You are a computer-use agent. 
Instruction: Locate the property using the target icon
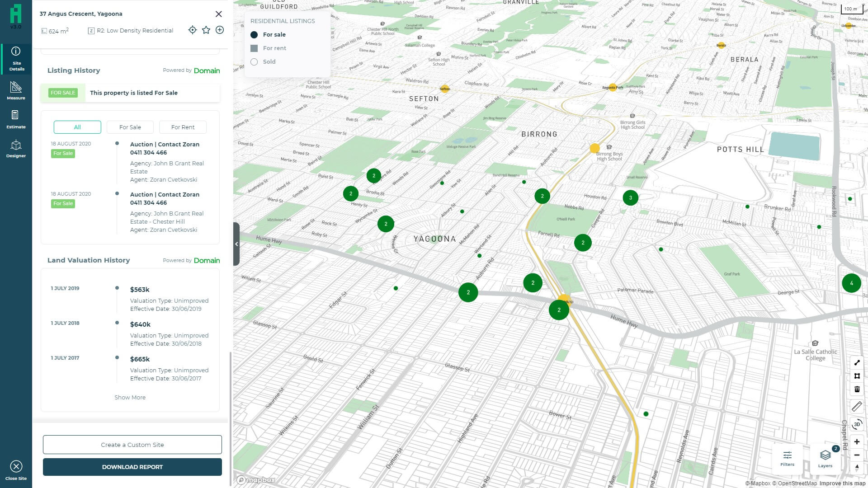[193, 30]
